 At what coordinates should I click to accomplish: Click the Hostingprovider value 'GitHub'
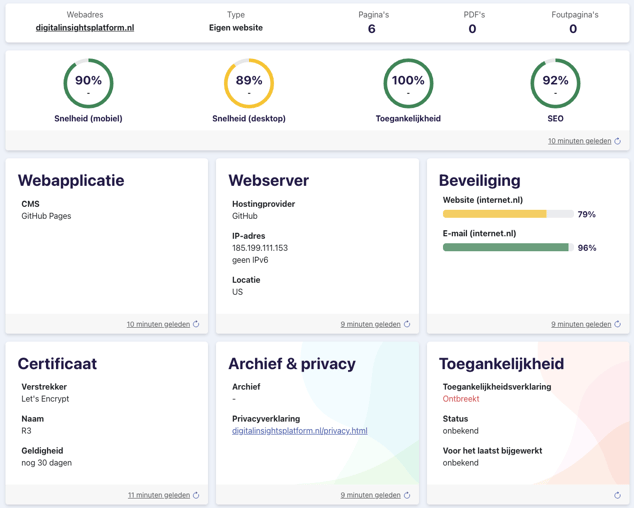click(x=245, y=216)
